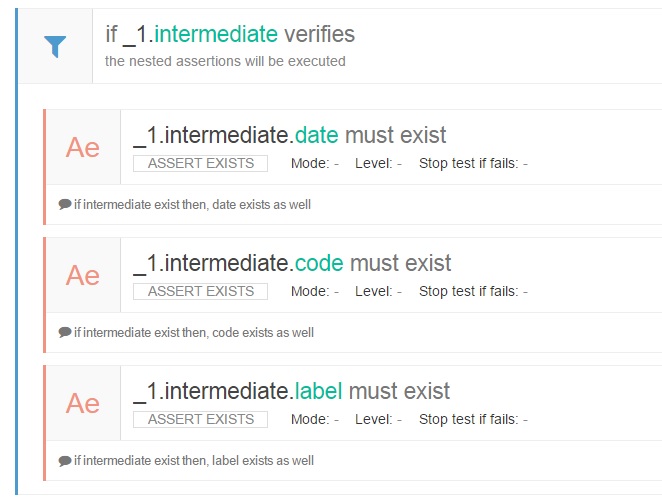This screenshot has width=662, height=497.
Task: Click ASSERT EXISTS badge on date assertion
Action: click(200, 163)
